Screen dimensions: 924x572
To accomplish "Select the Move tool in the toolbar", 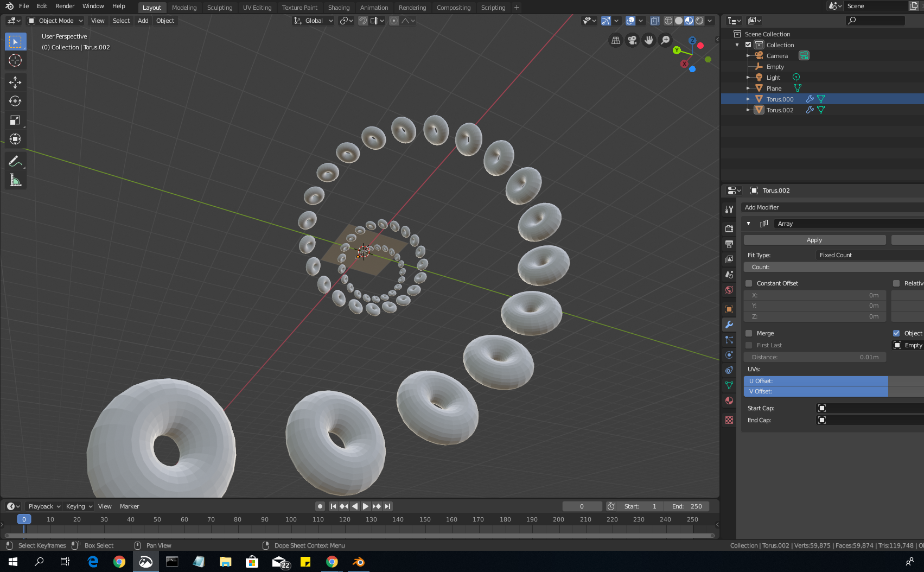I will click(x=15, y=82).
